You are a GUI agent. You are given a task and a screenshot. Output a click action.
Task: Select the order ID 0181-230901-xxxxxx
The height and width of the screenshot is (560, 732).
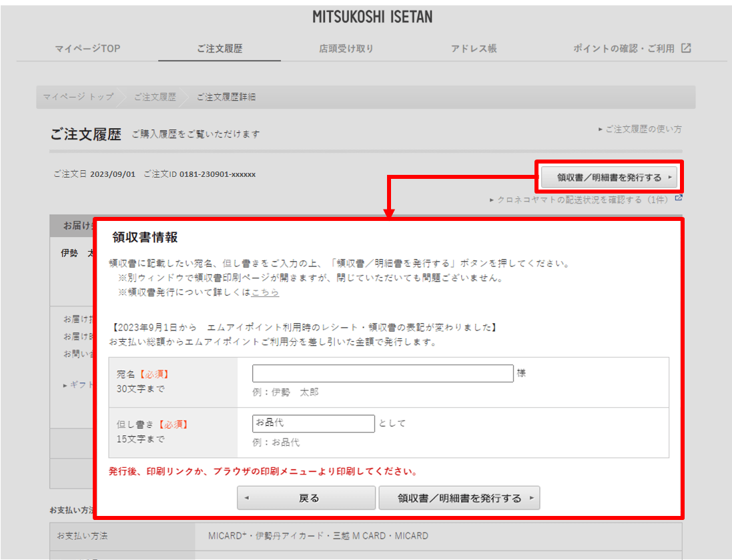click(218, 174)
